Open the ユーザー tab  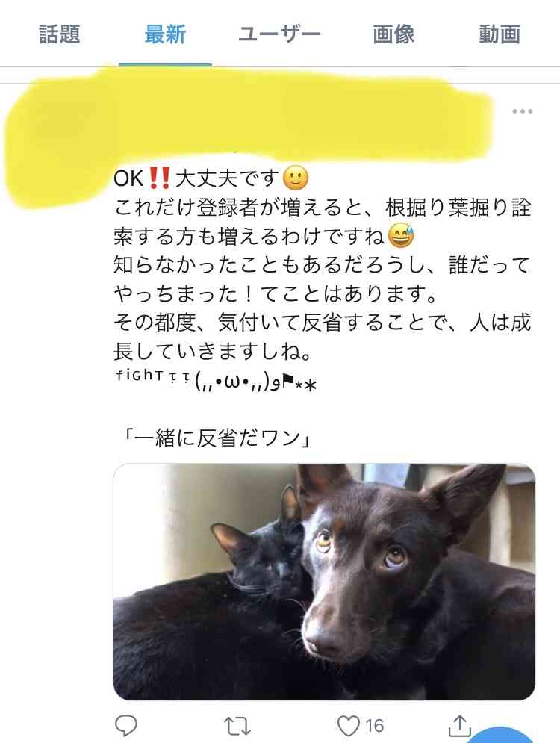279,34
